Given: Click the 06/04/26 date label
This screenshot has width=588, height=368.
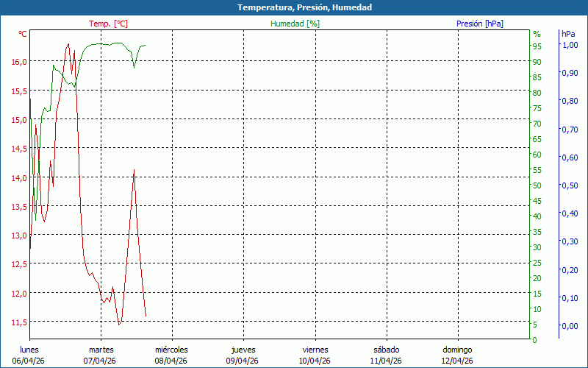Looking at the screenshot, I should click(x=28, y=361).
